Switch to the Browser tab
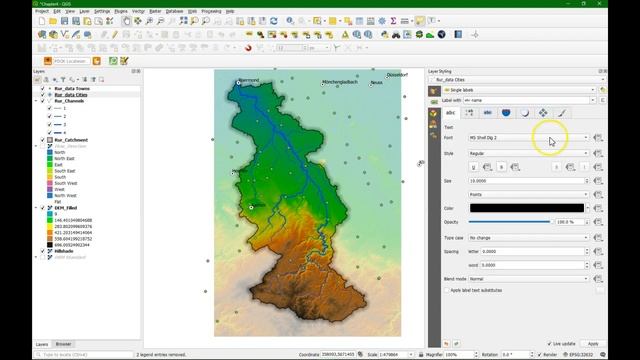Viewport: 640px width, 360px height. click(x=63, y=344)
